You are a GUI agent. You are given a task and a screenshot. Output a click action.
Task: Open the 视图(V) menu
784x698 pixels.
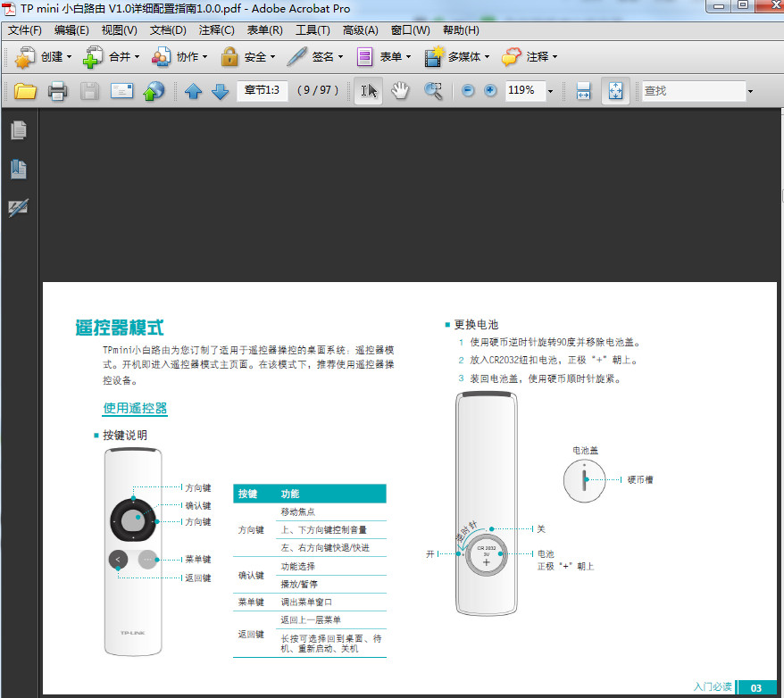pos(119,30)
